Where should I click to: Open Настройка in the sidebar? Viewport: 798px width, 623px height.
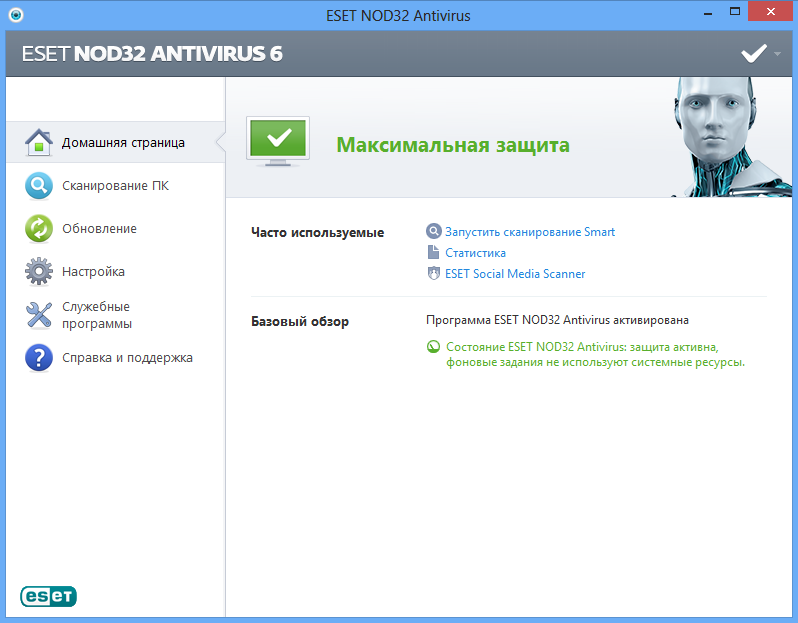tap(116, 271)
